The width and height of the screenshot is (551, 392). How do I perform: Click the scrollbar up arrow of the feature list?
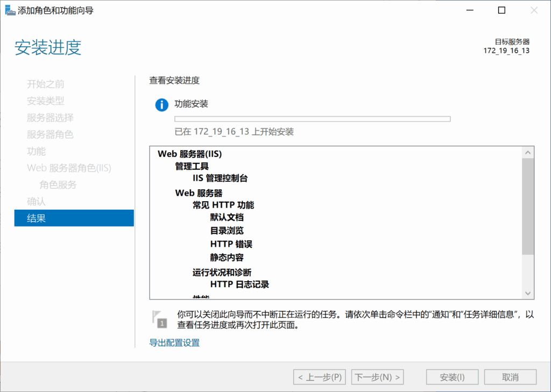click(528, 151)
